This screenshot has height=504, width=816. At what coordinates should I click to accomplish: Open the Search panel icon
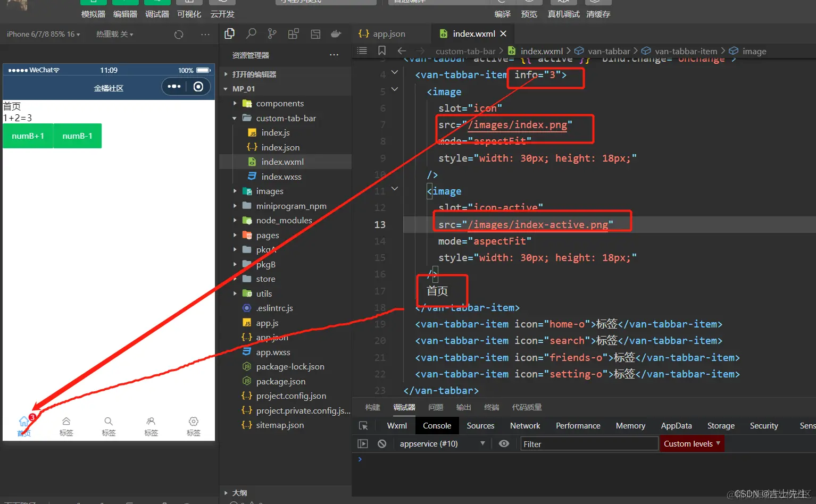click(x=251, y=34)
